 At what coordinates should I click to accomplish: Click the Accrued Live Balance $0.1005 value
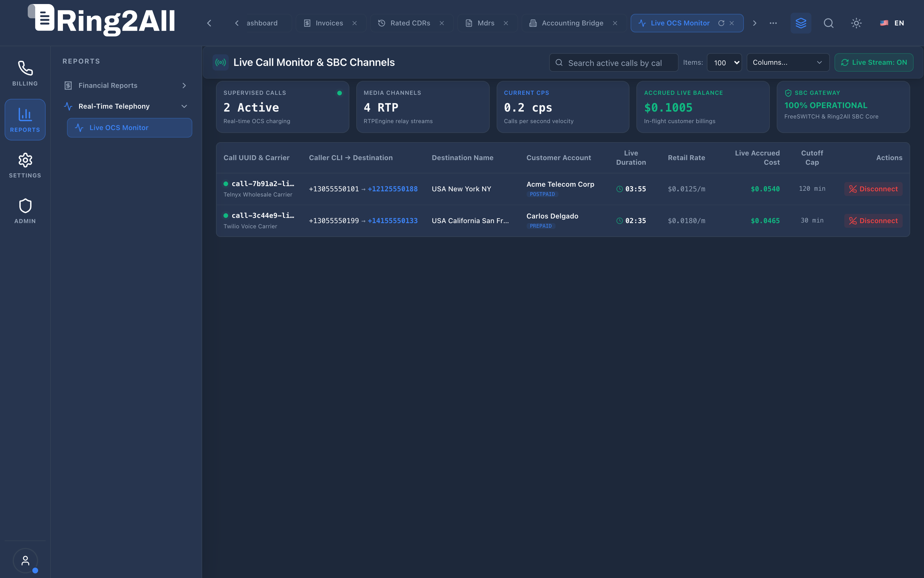[668, 108]
